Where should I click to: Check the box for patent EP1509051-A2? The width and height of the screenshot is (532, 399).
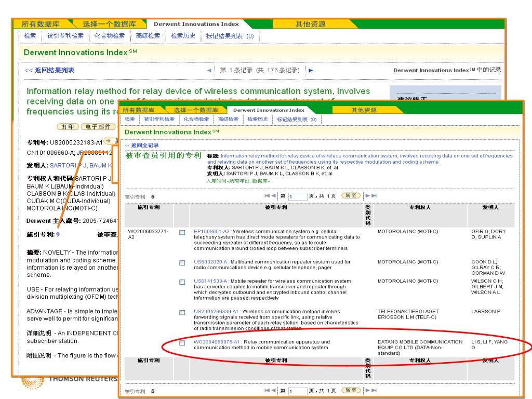182,232
